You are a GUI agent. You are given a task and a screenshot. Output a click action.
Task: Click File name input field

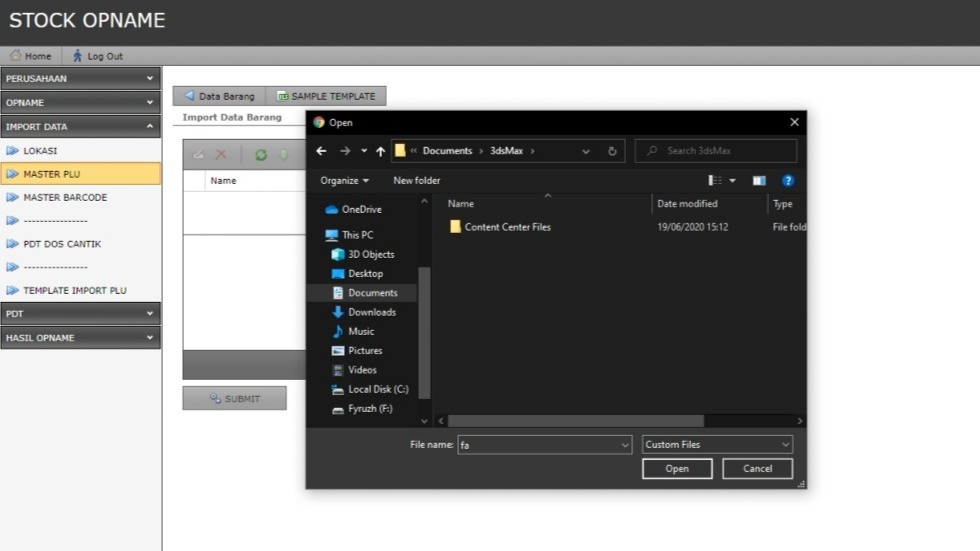(538, 445)
